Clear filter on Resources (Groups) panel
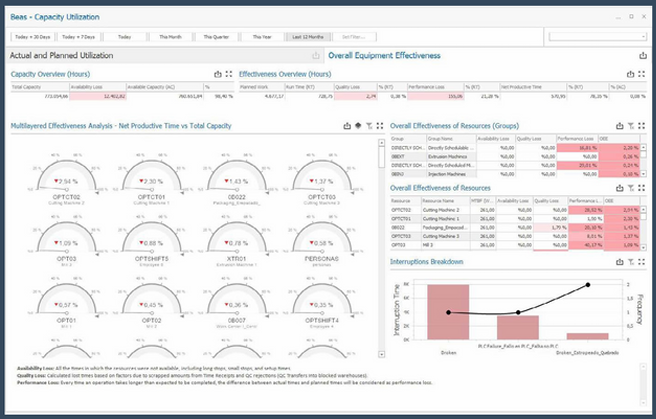 630,125
